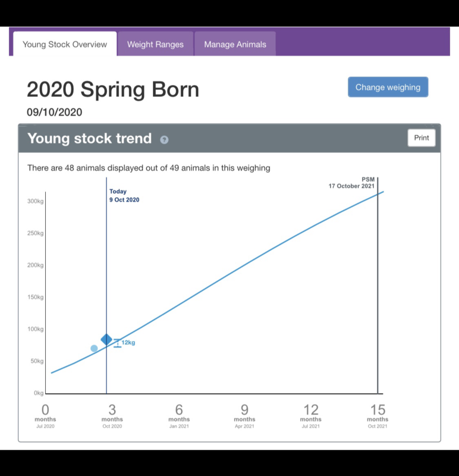Select the 6 months Jan 2021 axis label
459x476 pixels.
click(x=179, y=416)
